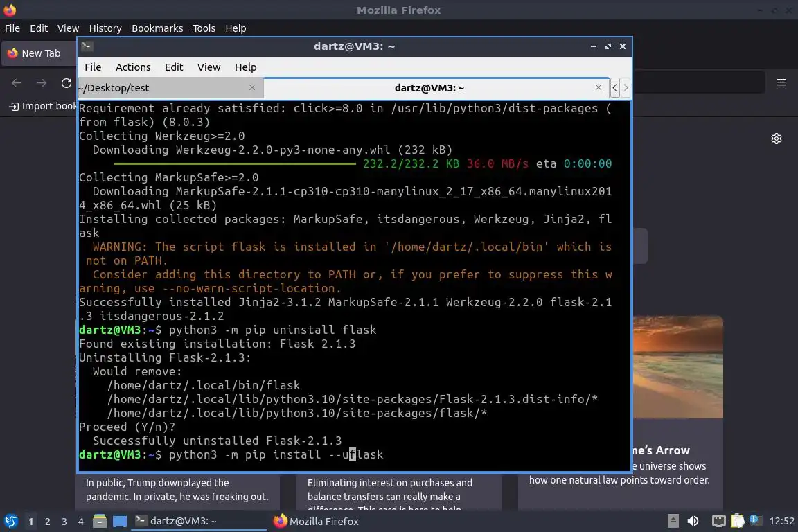
Task: Click the Firefox logo in title bar
Action: pyautogui.click(x=10, y=10)
